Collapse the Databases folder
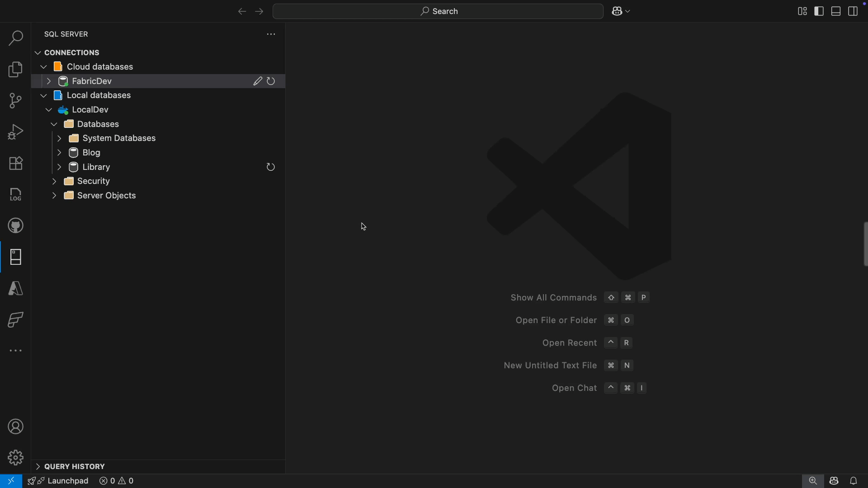868x488 pixels. [x=54, y=124]
